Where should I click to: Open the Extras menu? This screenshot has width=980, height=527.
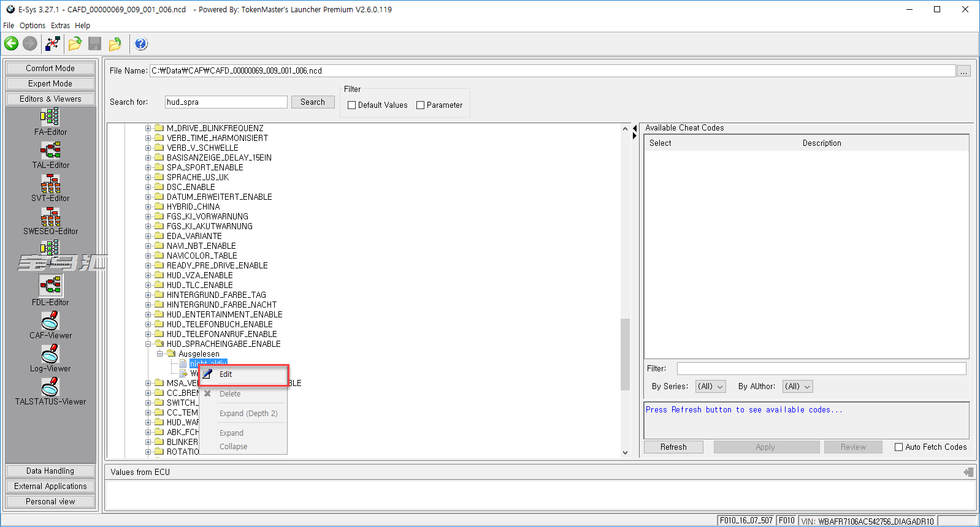click(x=60, y=26)
